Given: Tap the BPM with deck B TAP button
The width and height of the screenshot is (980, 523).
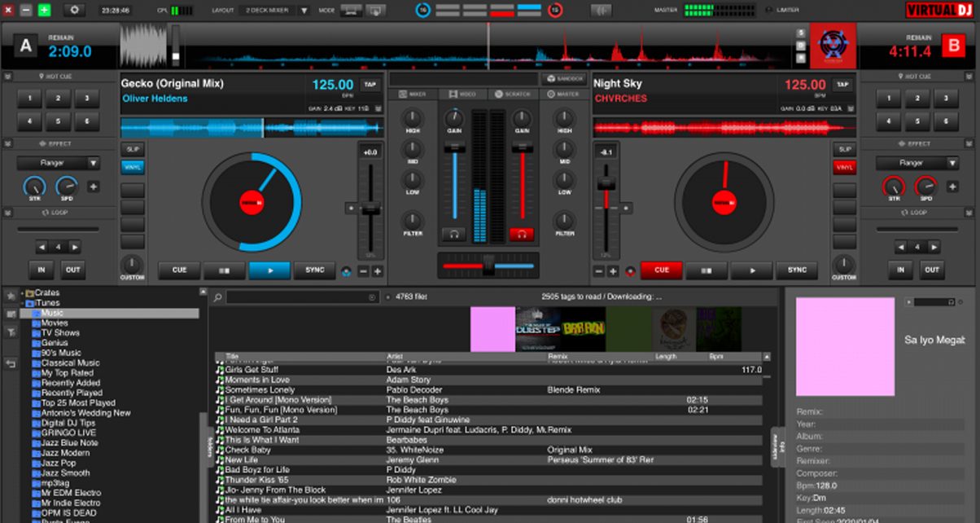Looking at the screenshot, I should coord(842,84).
